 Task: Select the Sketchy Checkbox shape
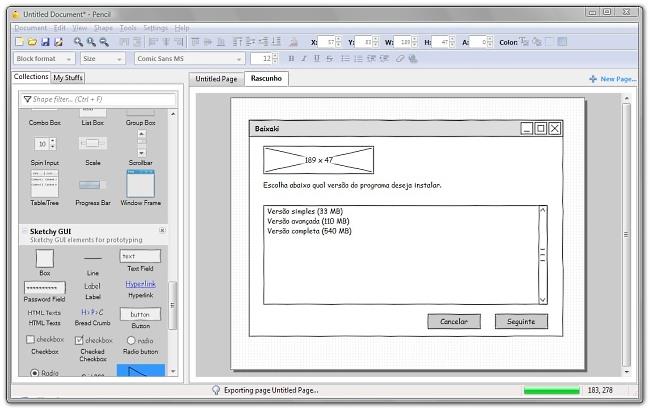pos(45,340)
